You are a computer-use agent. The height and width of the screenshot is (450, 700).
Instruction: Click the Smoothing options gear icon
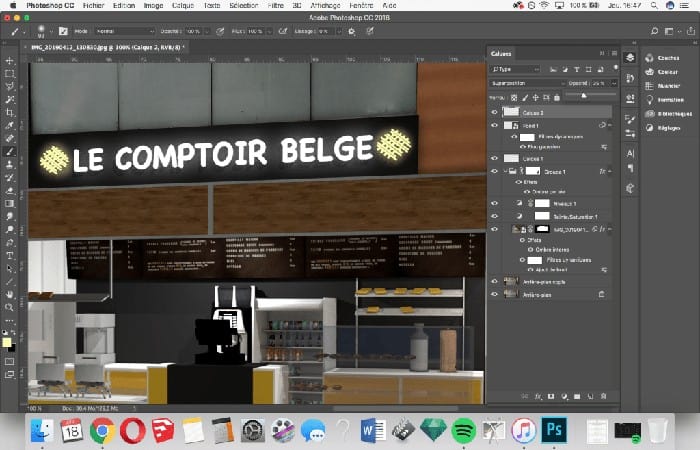pyautogui.click(x=352, y=31)
